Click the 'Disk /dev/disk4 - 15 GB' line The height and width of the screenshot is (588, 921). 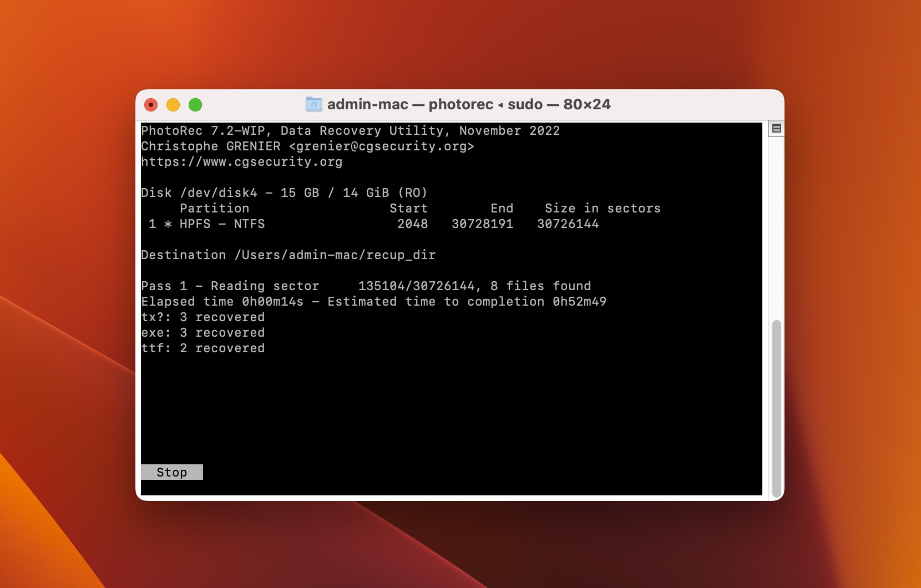(284, 193)
